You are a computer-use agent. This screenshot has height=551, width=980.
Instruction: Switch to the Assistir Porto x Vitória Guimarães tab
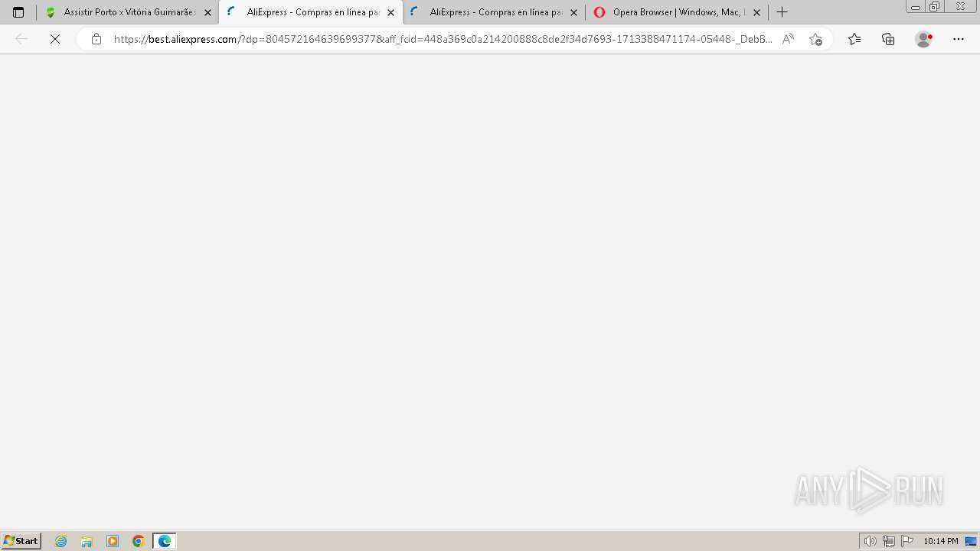(127, 12)
